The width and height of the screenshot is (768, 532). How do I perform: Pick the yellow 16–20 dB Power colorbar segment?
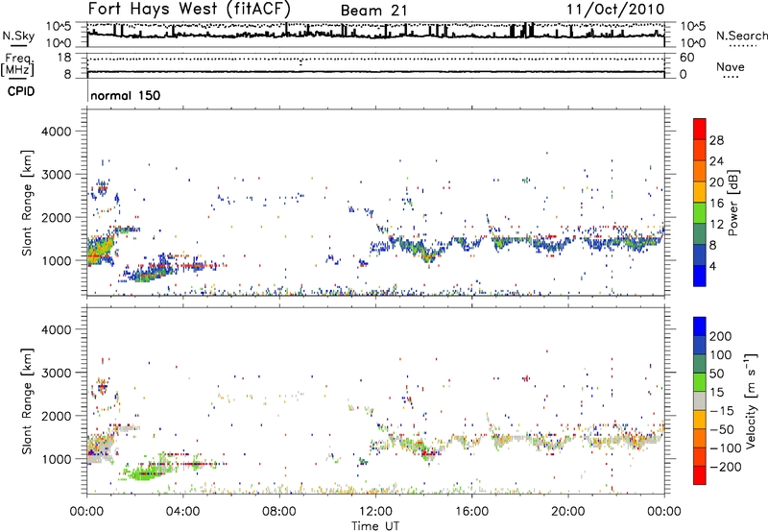click(x=700, y=192)
